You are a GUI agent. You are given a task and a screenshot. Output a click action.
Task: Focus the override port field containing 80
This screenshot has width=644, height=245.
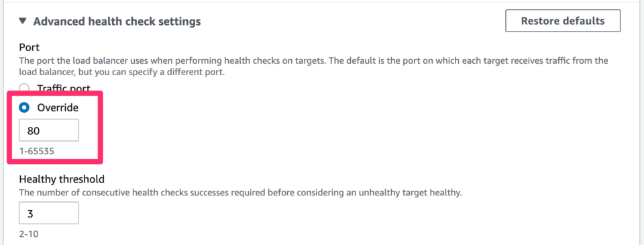tap(49, 130)
